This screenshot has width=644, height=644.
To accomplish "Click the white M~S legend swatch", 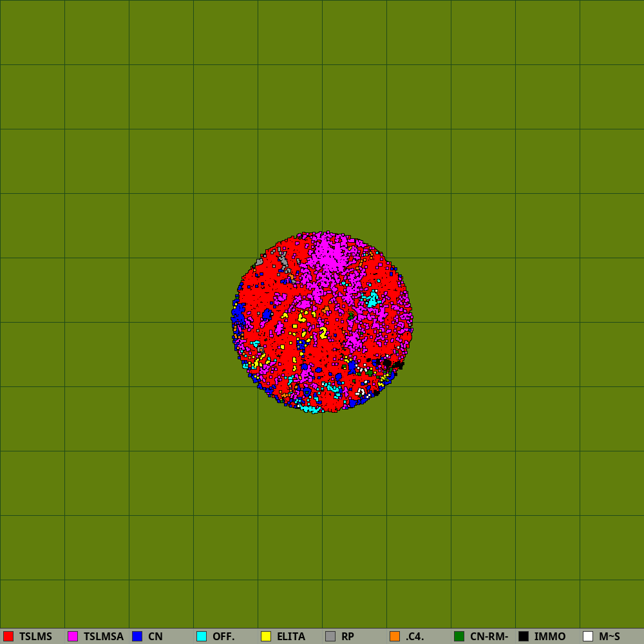I will 588,636.
